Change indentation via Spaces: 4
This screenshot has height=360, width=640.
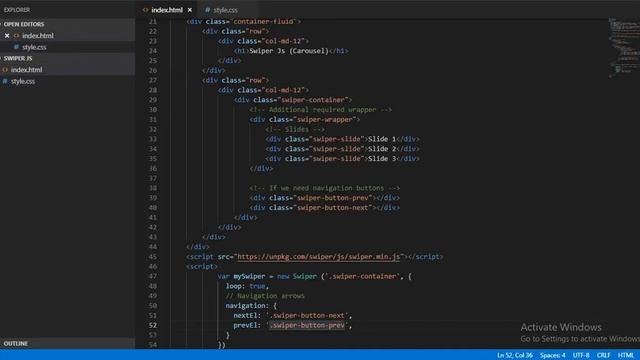coord(553,355)
